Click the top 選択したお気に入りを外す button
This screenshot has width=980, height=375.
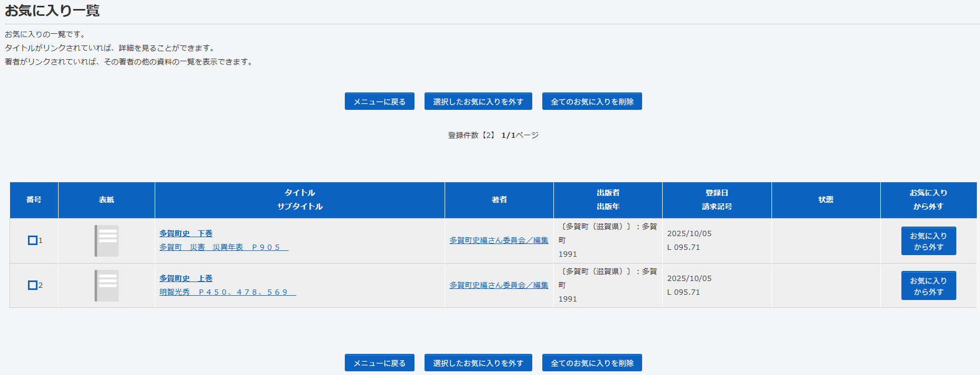[478, 101]
